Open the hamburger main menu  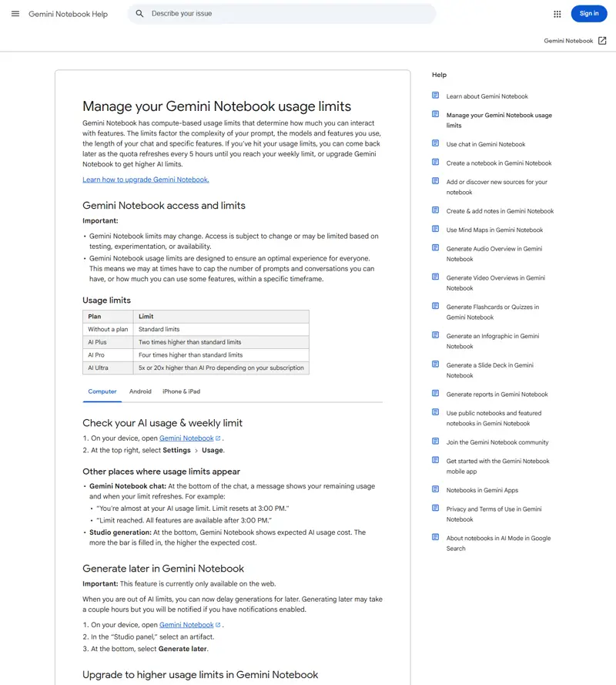pyautogui.click(x=15, y=14)
